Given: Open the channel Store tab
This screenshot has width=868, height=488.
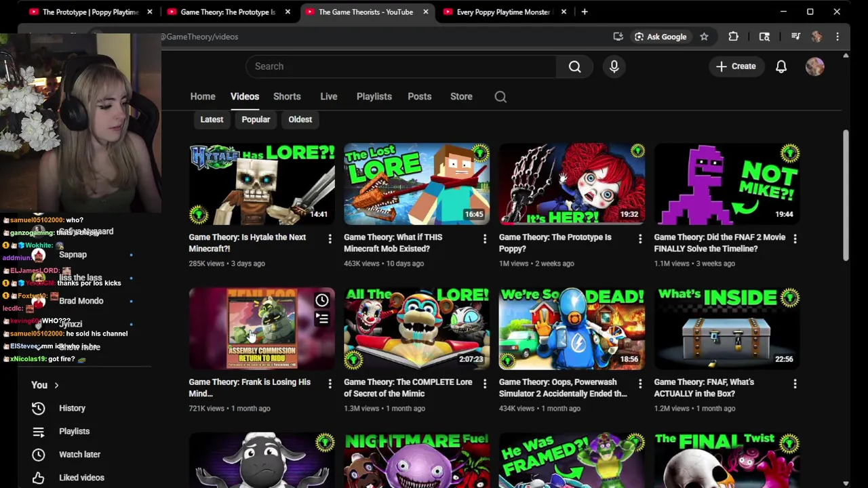Looking at the screenshot, I should (x=461, y=97).
